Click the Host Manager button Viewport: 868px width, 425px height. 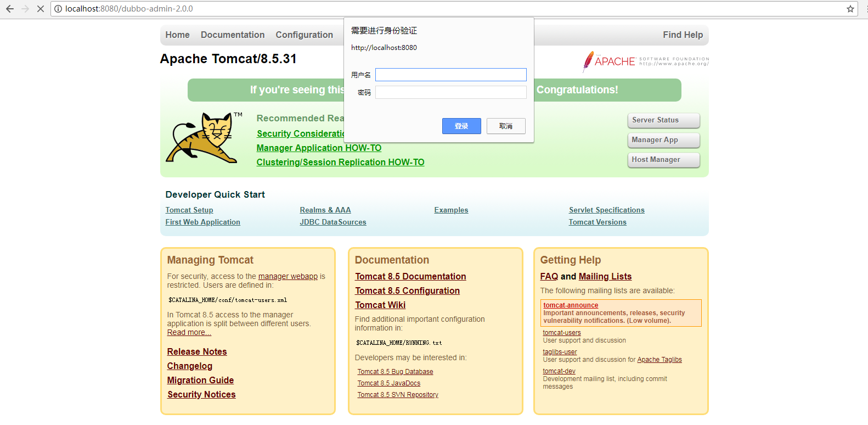pos(664,160)
